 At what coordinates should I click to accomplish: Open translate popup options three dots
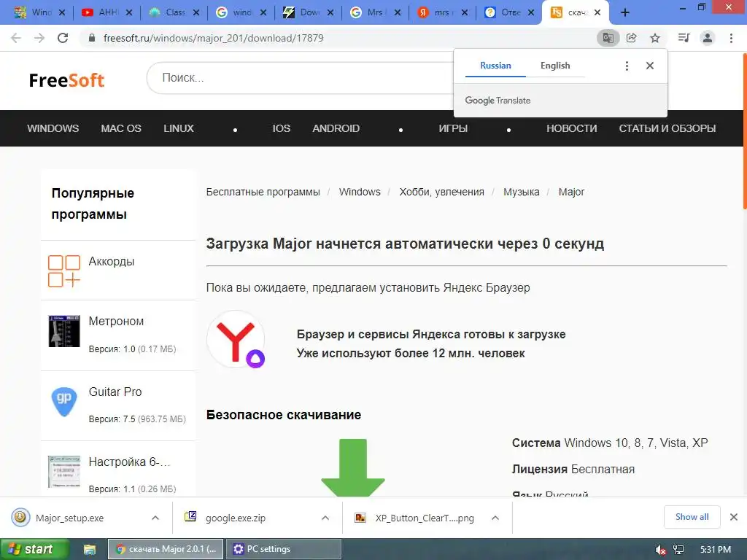(627, 66)
